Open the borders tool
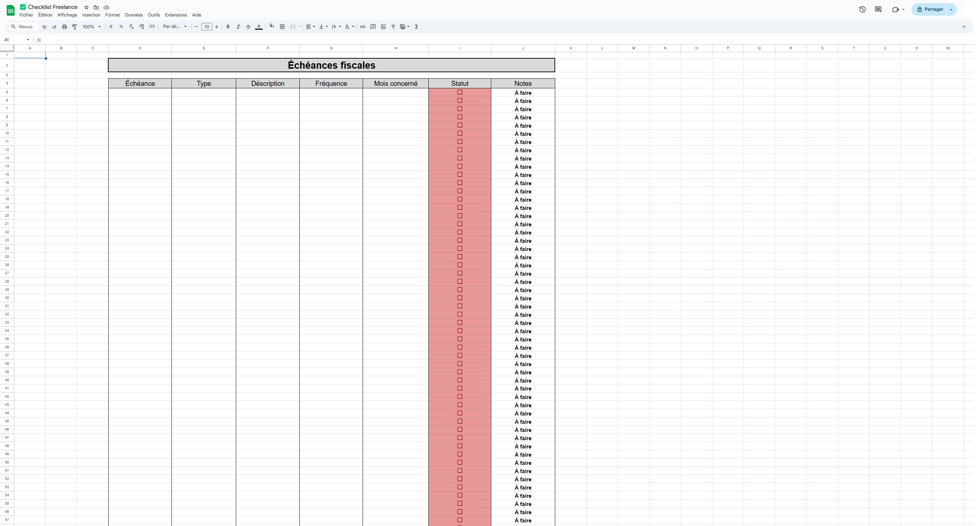Viewport: 980px width, 526px height. click(282, 27)
